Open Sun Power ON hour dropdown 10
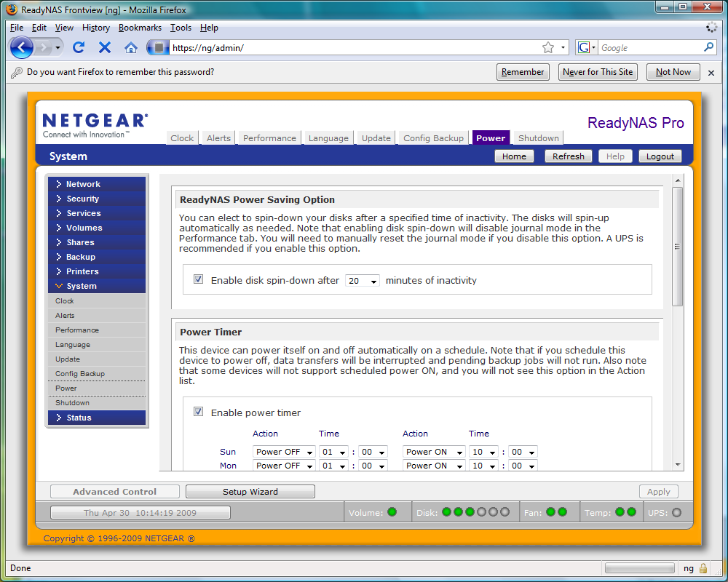 [483, 452]
